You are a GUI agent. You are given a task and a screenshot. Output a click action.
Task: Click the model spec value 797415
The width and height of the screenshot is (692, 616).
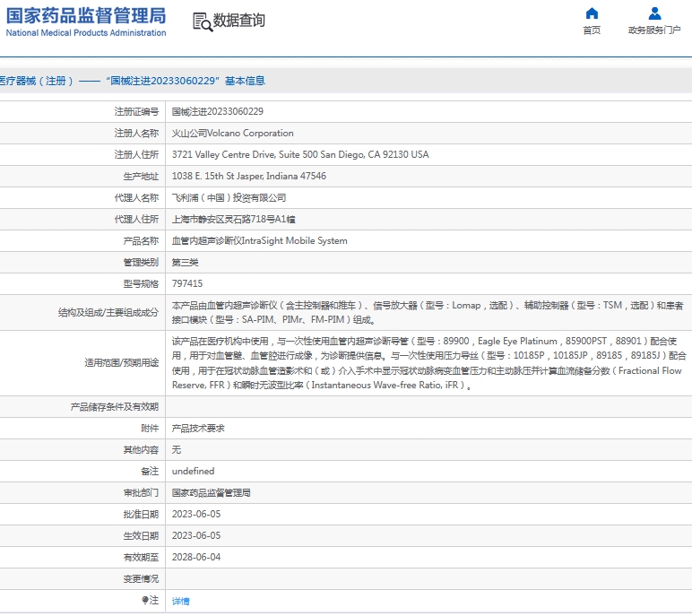coord(187,283)
